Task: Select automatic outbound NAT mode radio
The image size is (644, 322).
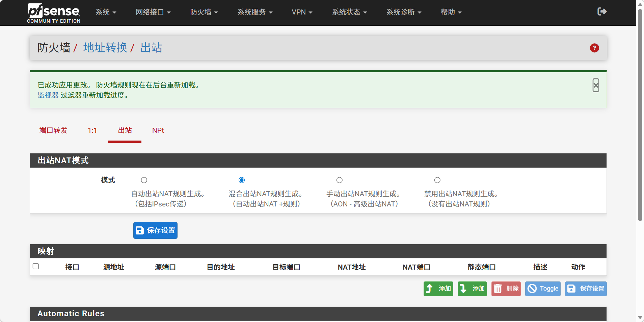Action: pyautogui.click(x=144, y=180)
